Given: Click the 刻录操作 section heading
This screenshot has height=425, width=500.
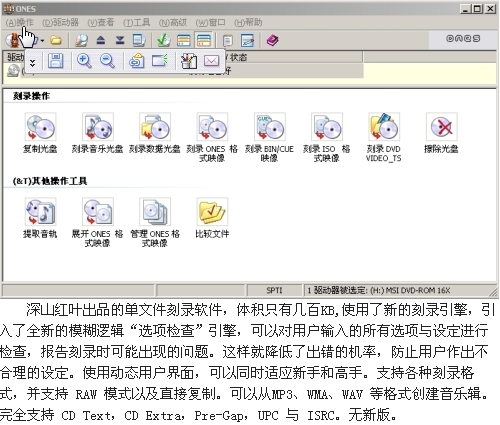Looking at the screenshot, I should click(x=31, y=96).
